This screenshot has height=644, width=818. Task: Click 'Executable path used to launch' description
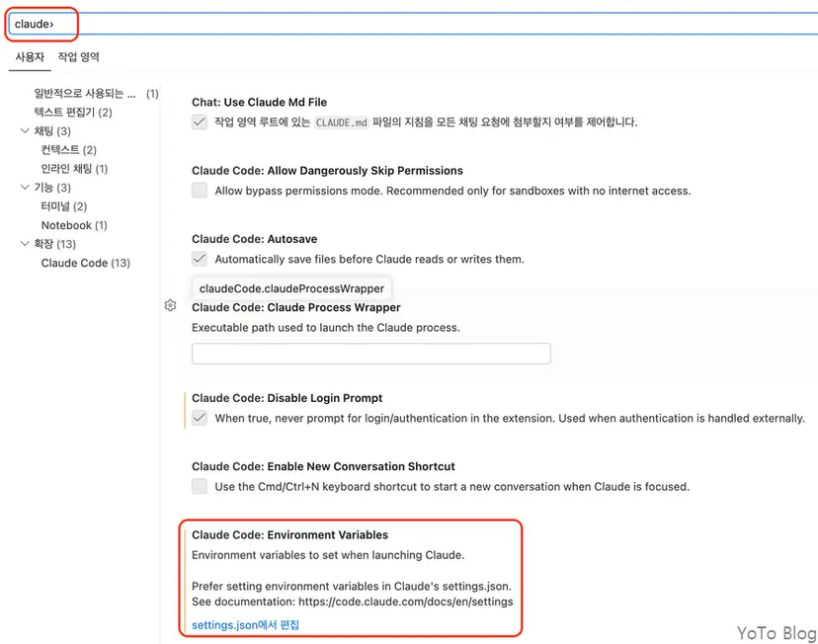pyautogui.click(x=326, y=328)
